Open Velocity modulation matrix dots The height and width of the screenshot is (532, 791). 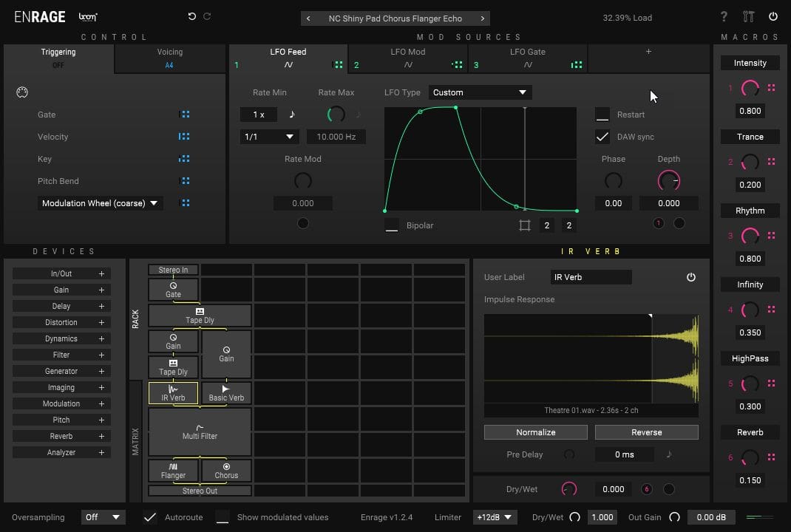coord(185,137)
